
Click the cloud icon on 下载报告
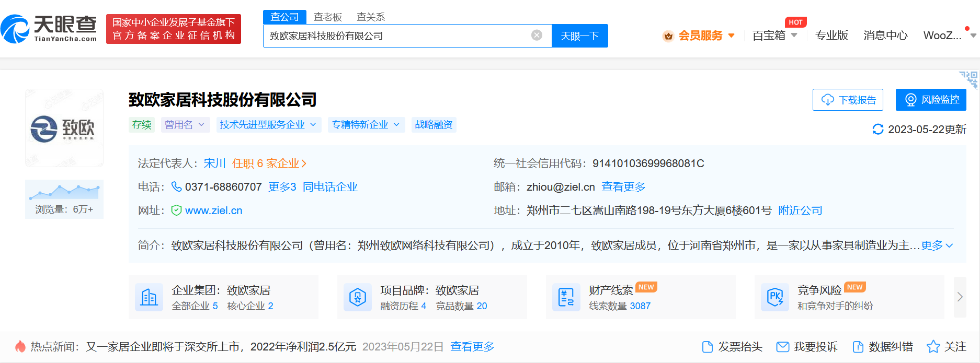827,100
